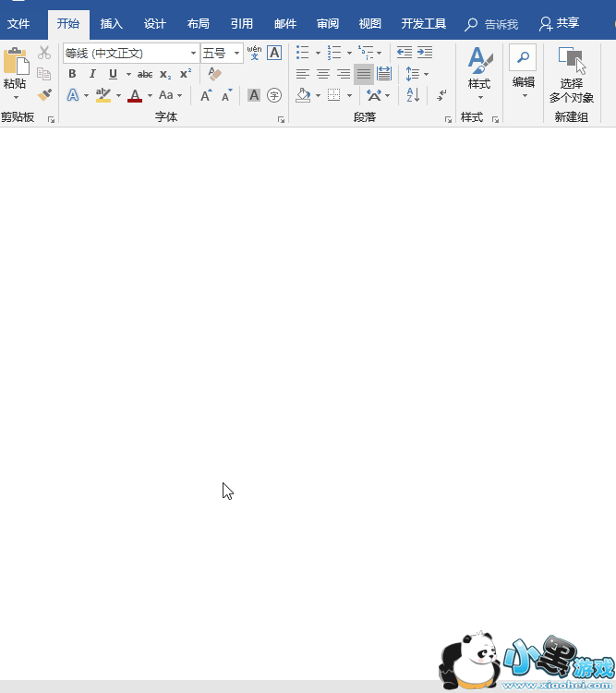Open the Asian layout tool
Screen dimensions: 616x693
[x=378, y=95]
